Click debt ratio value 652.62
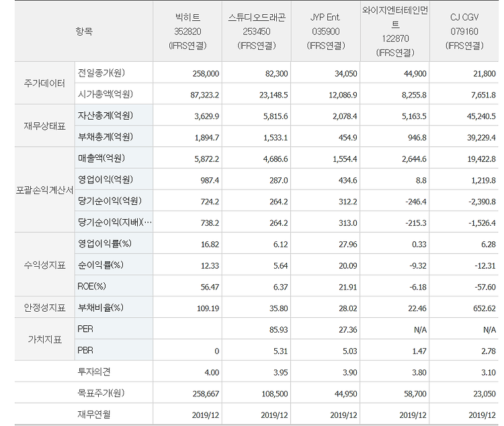This screenshot has height=426, width=504. [485, 308]
